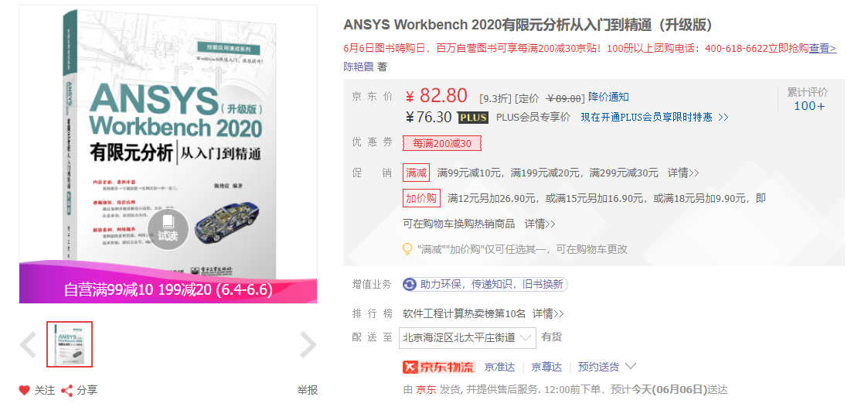Click the product title ANSYS Workbench 2020
Image resolution: width=868 pixels, height=407 pixels.
click(528, 25)
